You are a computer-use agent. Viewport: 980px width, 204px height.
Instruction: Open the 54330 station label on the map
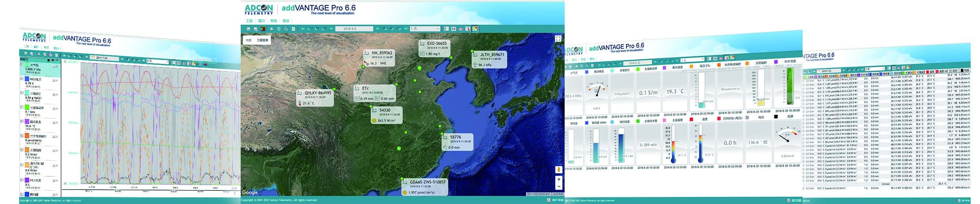(387, 115)
